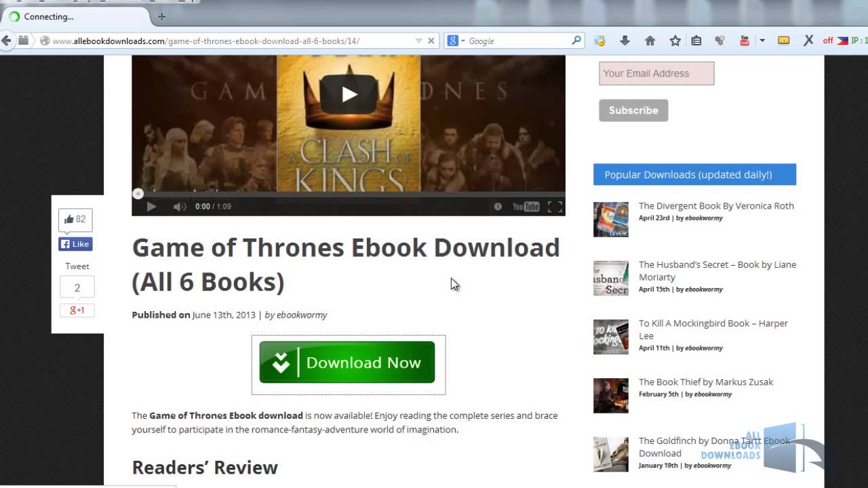Open The Divergent Book By Veronica Roth link

tap(716, 206)
